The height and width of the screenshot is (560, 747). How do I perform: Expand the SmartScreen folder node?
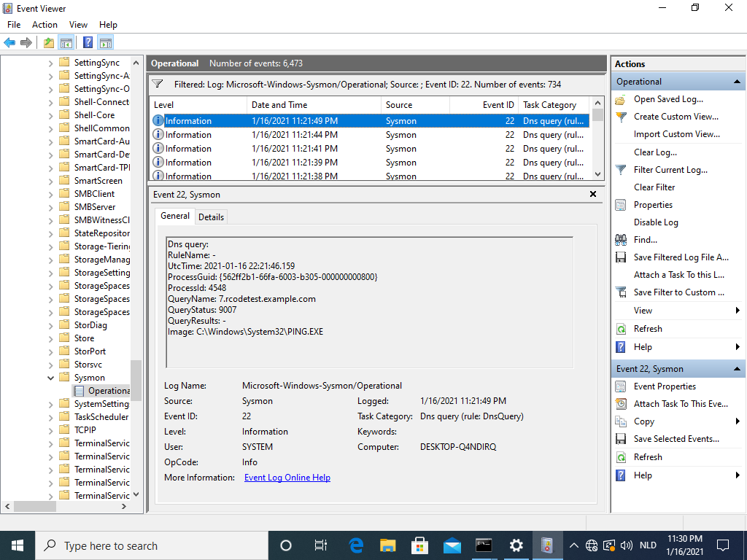tap(50, 181)
